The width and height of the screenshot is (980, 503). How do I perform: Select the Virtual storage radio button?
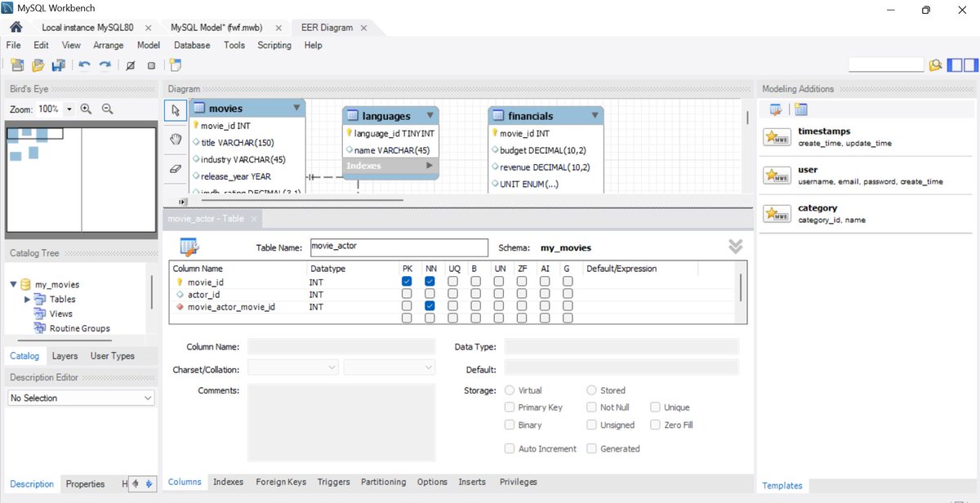pos(510,390)
